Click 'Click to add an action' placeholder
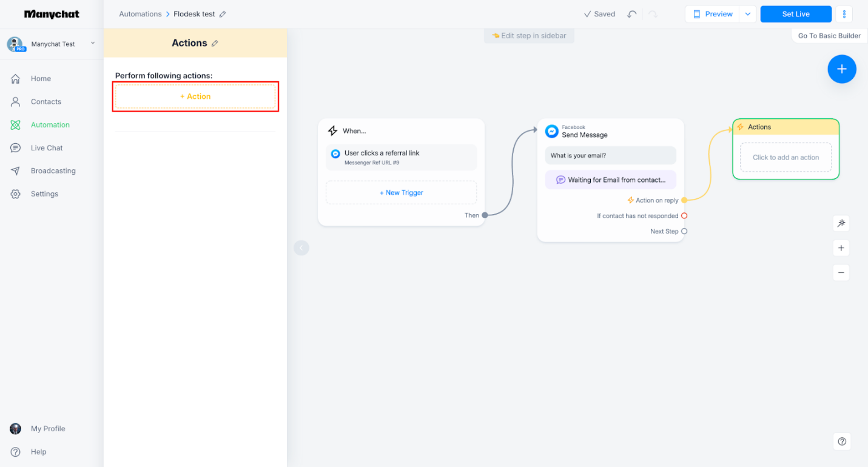Screen dimensions: 868x467 (786, 157)
